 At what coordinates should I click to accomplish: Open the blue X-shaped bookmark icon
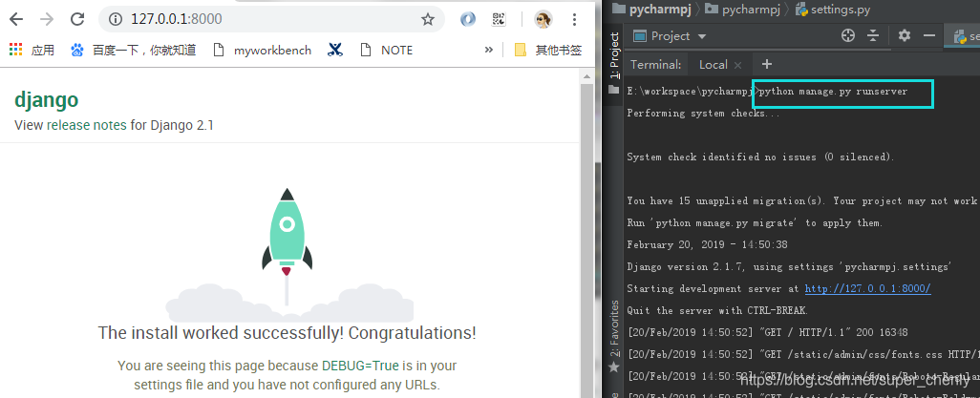(335, 50)
